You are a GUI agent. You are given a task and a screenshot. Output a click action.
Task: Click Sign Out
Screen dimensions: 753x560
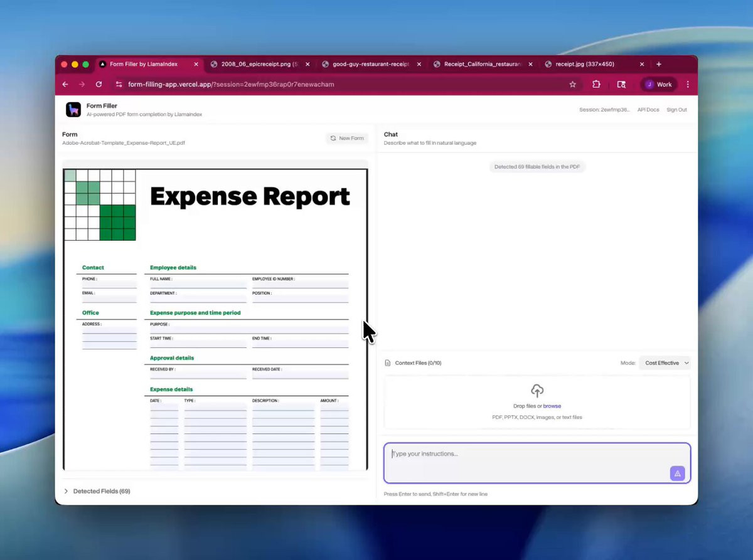point(676,110)
